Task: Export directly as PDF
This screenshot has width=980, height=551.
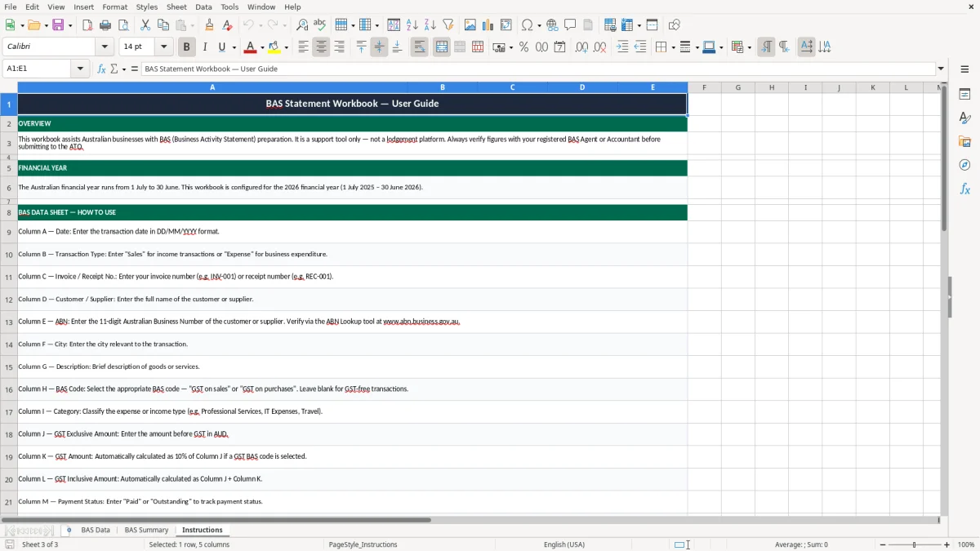Action: click(x=87, y=25)
